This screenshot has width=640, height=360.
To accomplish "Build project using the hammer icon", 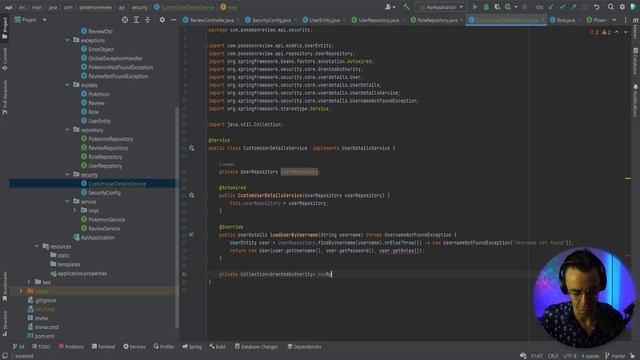I will (407, 7).
